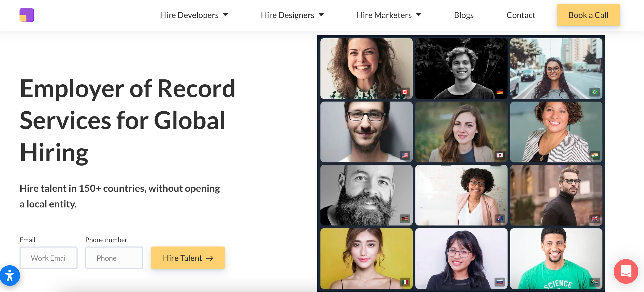Open the Hire Marketers menu
This screenshot has width=644, height=292.
click(384, 15)
